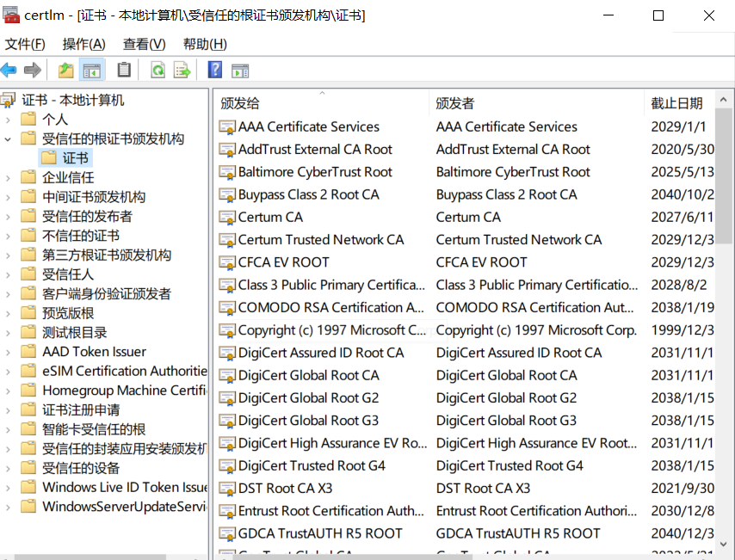Viewport: 735px width, 560px height.
Task: Select DigiCert Trusted Root G4 certificate
Action: pyautogui.click(x=466, y=465)
